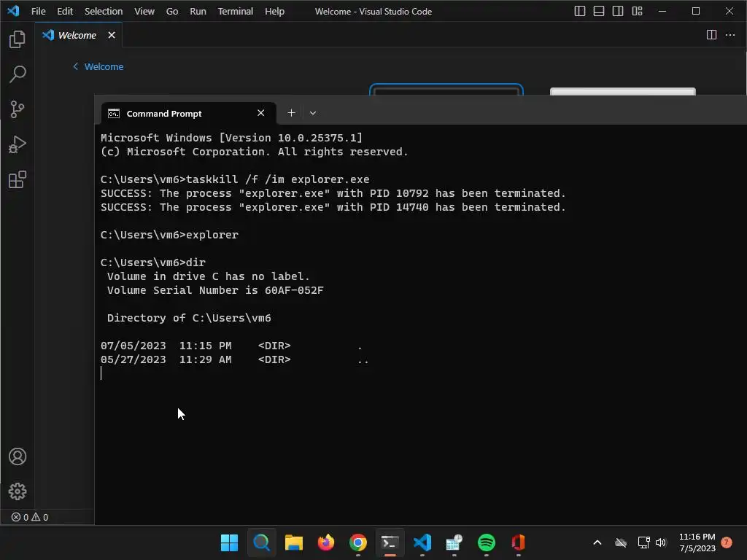Open the Help menu
Image resolution: width=747 pixels, height=560 pixels.
(x=274, y=11)
